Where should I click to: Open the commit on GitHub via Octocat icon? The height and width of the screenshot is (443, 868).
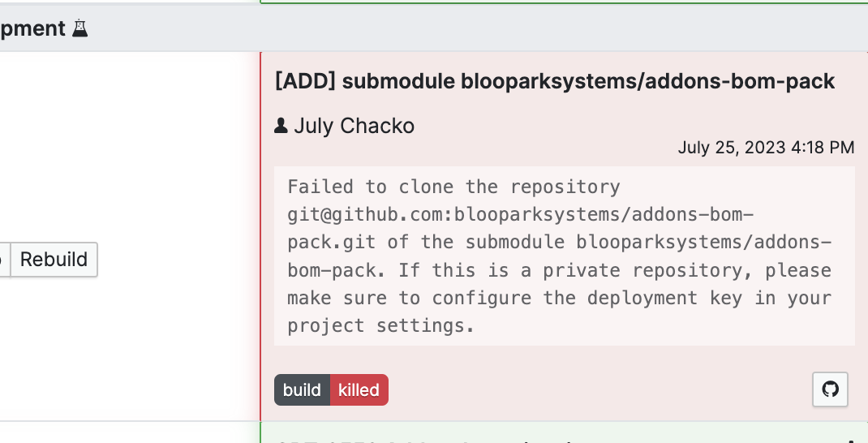click(x=830, y=389)
